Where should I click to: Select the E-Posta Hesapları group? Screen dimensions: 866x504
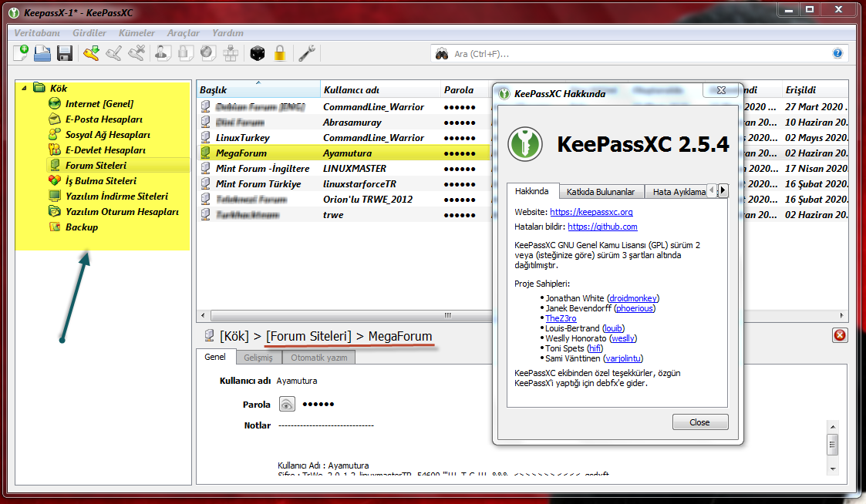click(104, 119)
